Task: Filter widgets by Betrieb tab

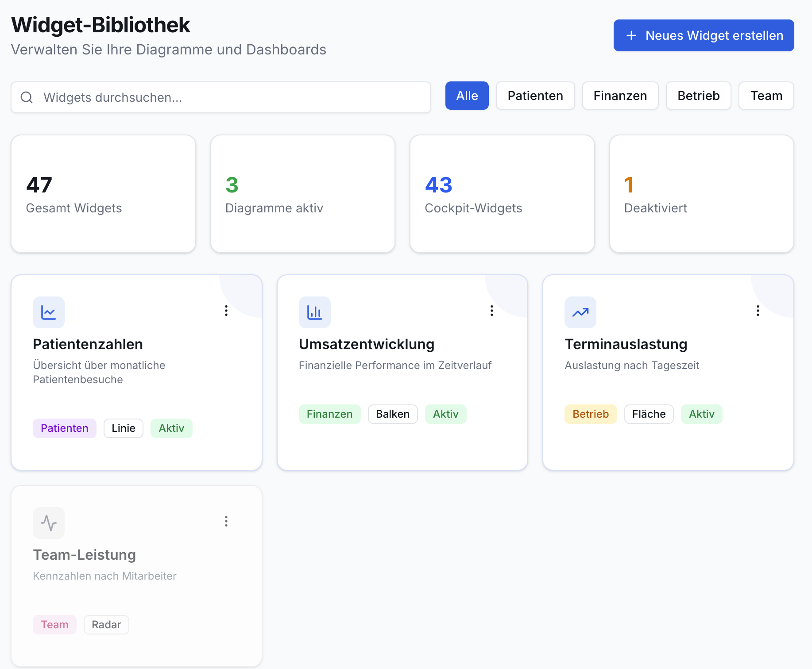Action: [x=699, y=96]
